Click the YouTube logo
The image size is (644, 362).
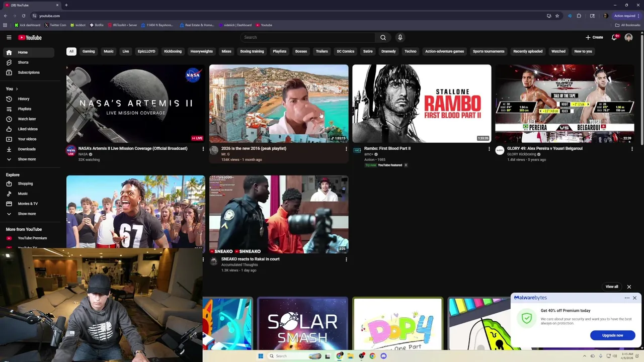click(30, 37)
